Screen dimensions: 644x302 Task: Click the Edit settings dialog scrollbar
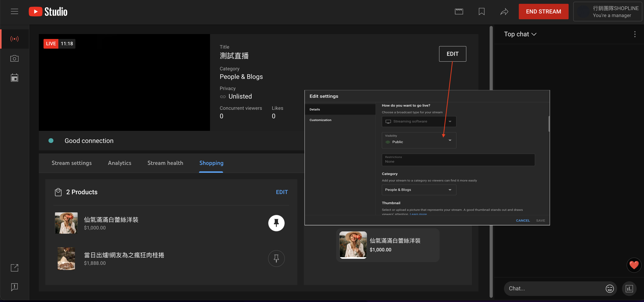click(549, 123)
